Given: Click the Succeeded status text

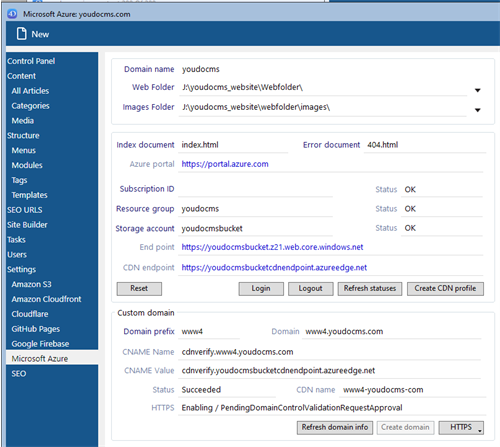Looking at the screenshot, I should (x=201, y=390).
